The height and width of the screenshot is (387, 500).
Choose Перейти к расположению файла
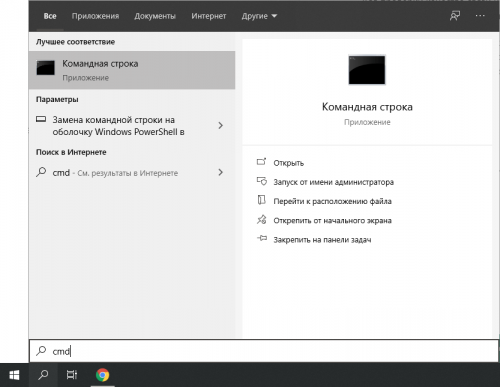332,201
